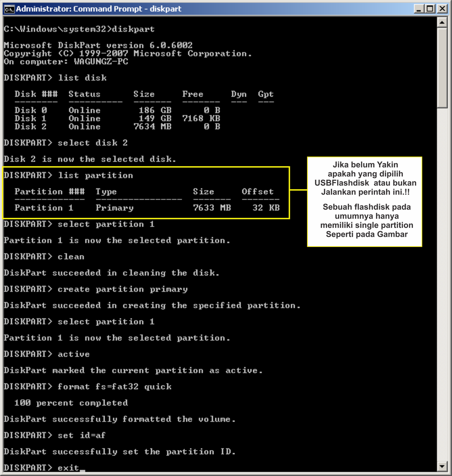Click 'Disk 2 is now the selected disk.'
The image size is (452, 476).
[x=90, y=159]
